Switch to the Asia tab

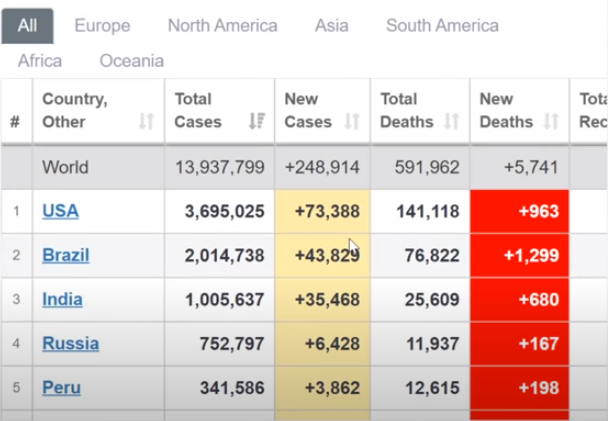pyautogui.click(x=332, y=26)
